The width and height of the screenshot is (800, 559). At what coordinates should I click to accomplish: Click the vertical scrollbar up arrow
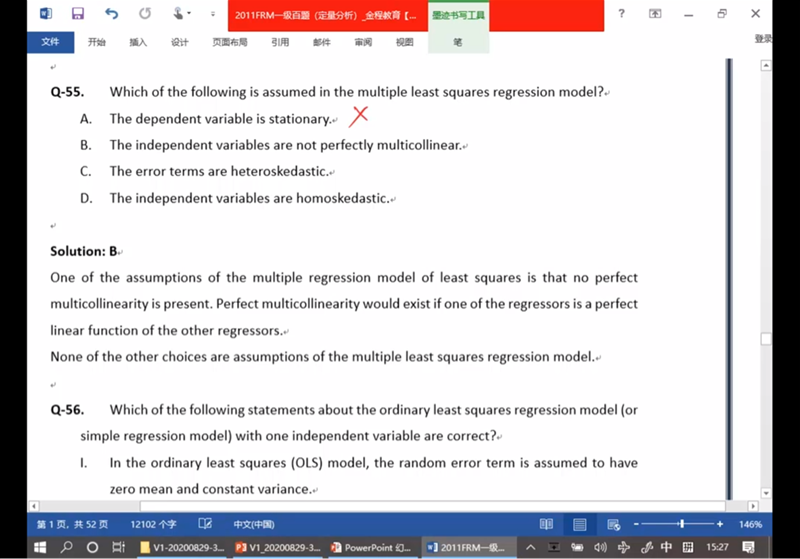766,65
